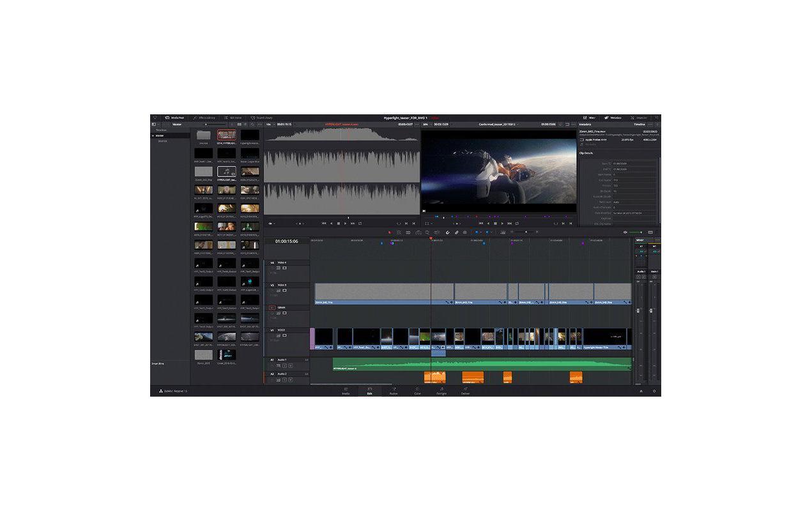Open the marker color dropdown

point(492,232)
